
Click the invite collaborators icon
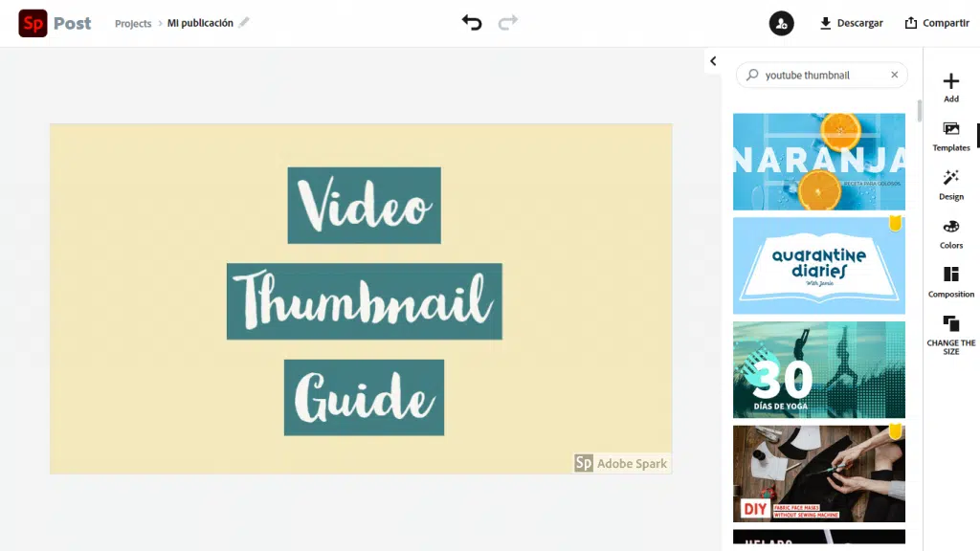click(781, 23)
